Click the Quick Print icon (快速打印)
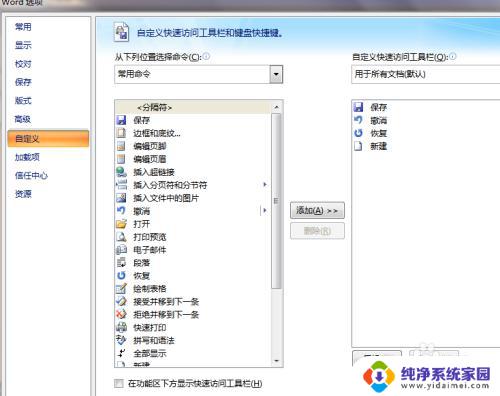 (x=121, y=327)
